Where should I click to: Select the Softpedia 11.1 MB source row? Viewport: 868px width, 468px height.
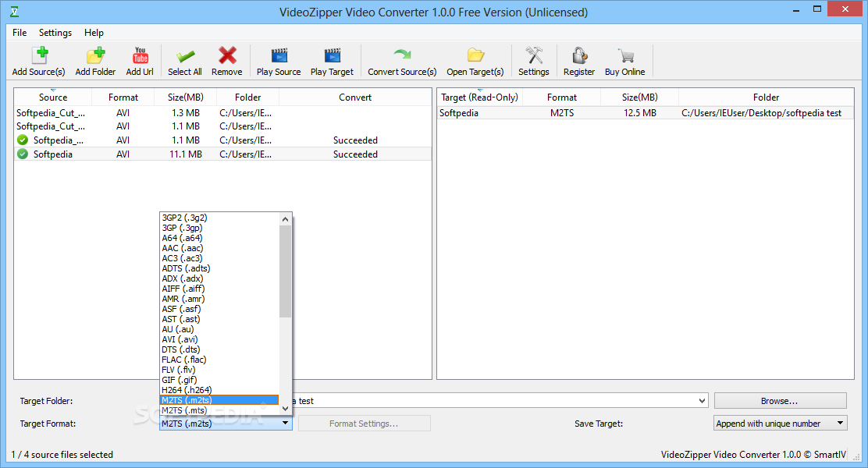click(x=222, y=154)
